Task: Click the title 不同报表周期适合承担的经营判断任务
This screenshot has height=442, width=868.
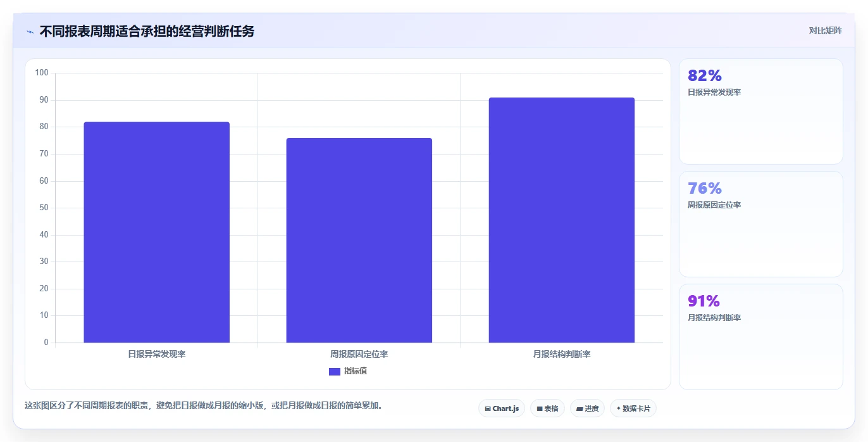Action: pyautogui.click(x=147, y=31)
